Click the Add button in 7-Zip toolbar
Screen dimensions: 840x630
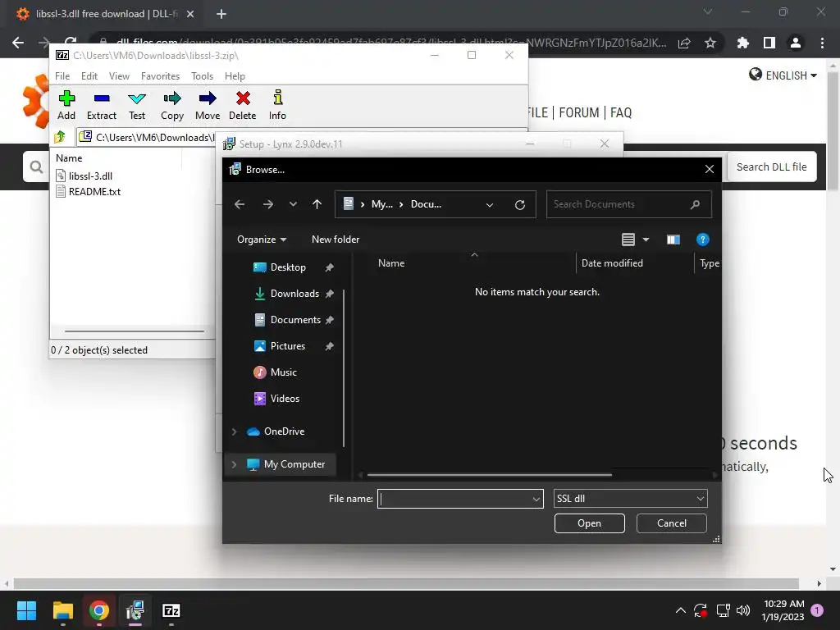point(66,105)
